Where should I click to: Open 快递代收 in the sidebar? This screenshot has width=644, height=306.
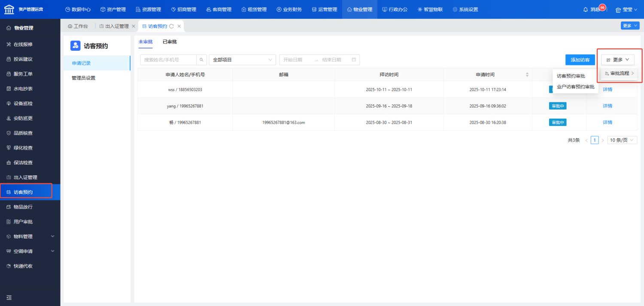click(23, 266)
